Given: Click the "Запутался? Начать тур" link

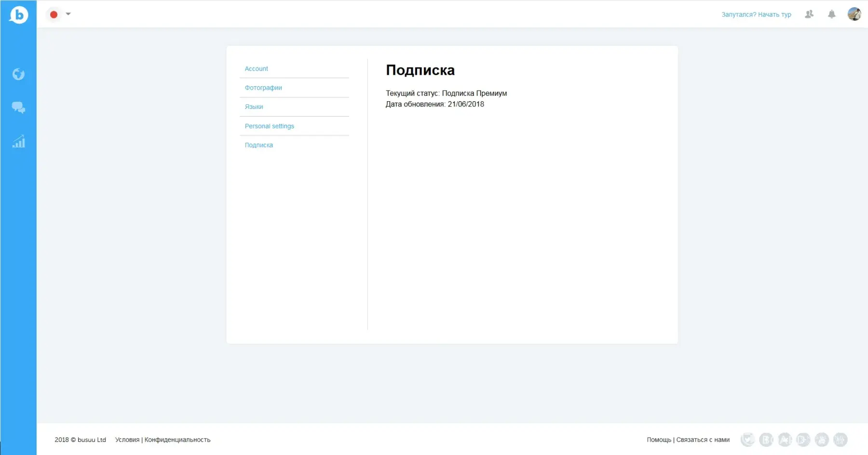Looking at the screenshot, I should (756, 14).
